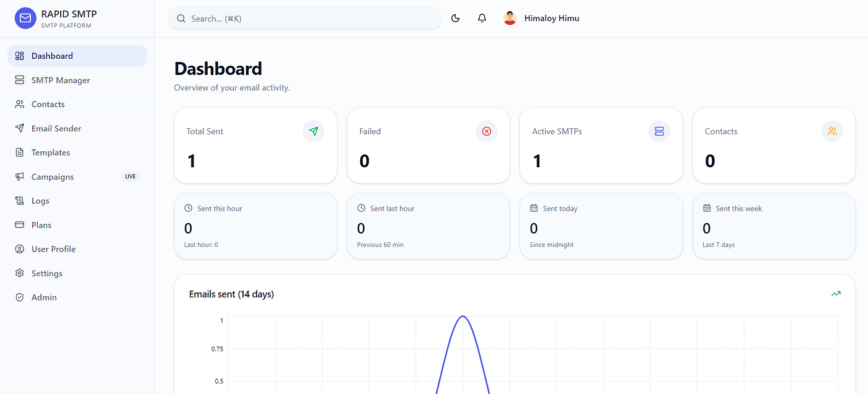Open Plans page
The width and height of the screenshot is (868, 394).
coord(77,225)
